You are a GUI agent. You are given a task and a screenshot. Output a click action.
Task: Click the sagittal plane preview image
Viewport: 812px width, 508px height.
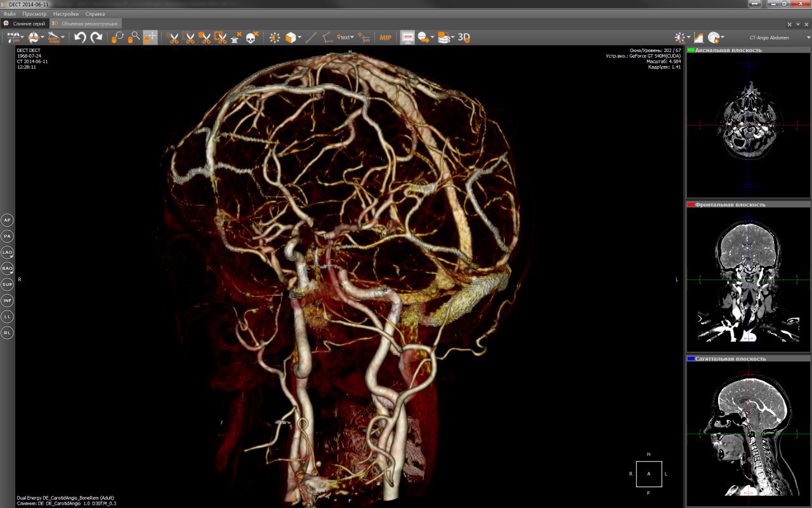click(x=749, y=431)
